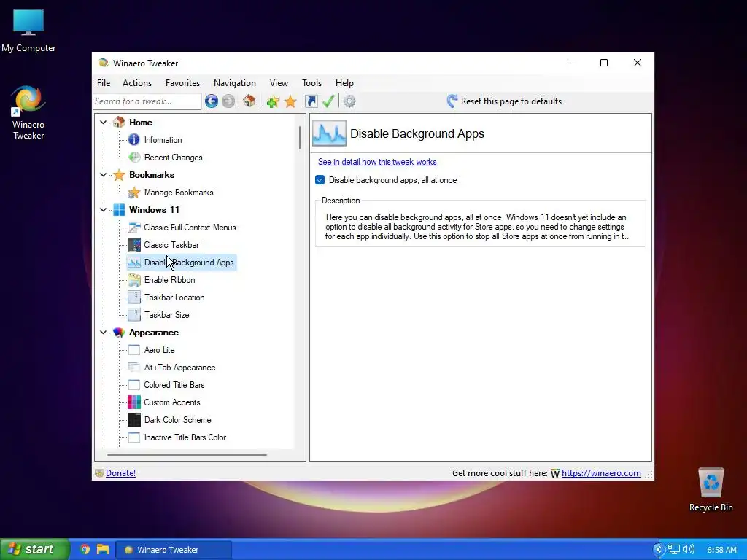Click the Back navigation arrow icon

click(x=212, y=101)
